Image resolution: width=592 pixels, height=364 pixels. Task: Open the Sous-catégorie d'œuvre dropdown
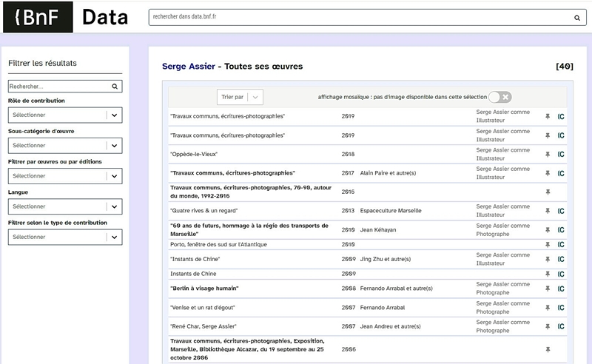coord(65,145)
